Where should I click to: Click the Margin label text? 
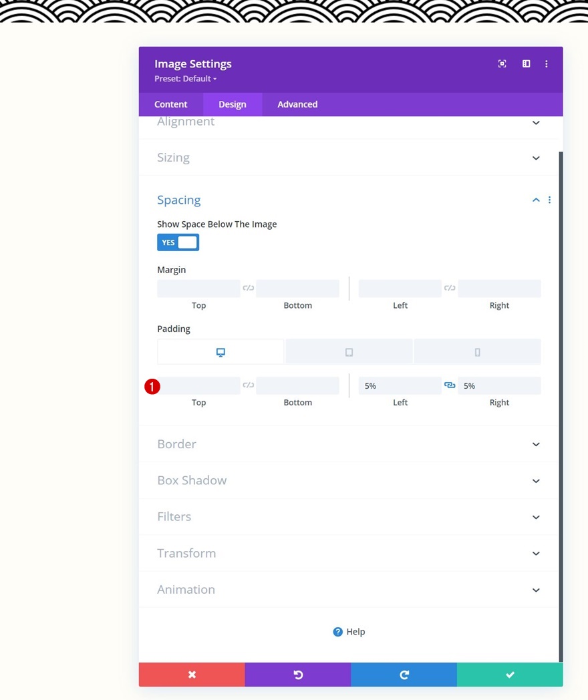click(172, 270)
